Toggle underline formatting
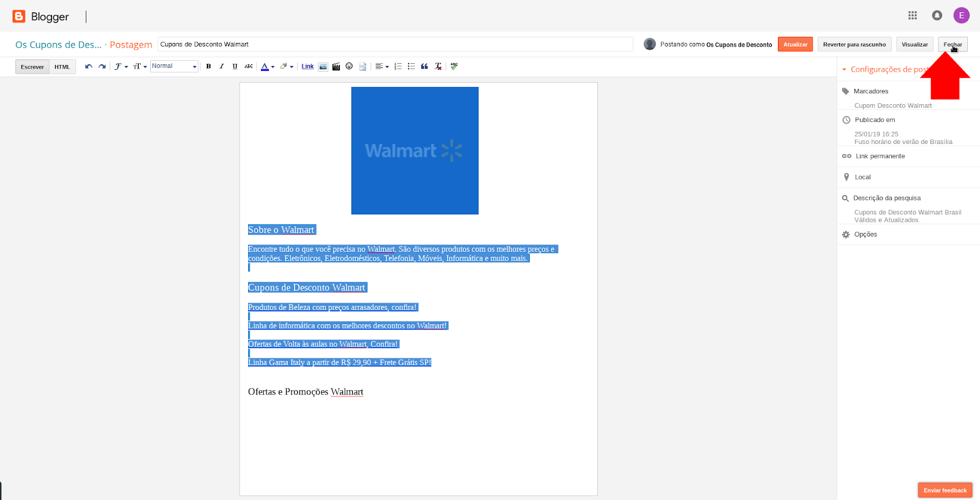Viewport: 980px width, 500px height. pos(235,66)
